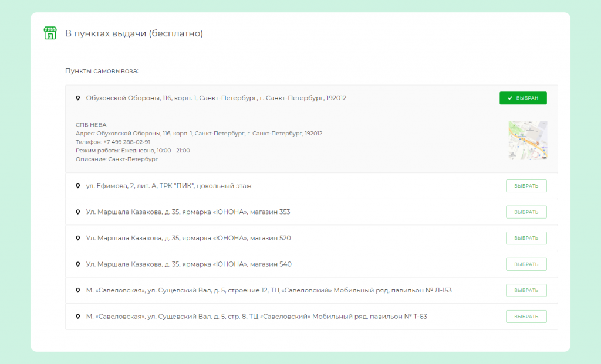Image resolution: width=601 pixels, height=364 pixels.
Task: Click pin icon beside ул. Ефимова address
Action: point(78,186)
